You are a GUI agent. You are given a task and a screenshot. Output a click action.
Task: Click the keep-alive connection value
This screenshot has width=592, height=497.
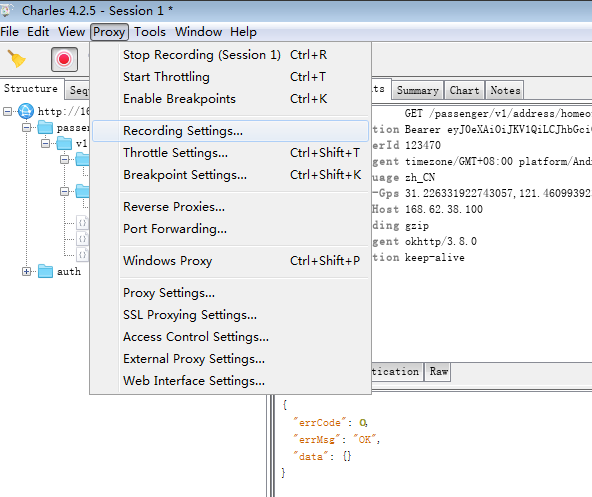click(x=435, y=258)
